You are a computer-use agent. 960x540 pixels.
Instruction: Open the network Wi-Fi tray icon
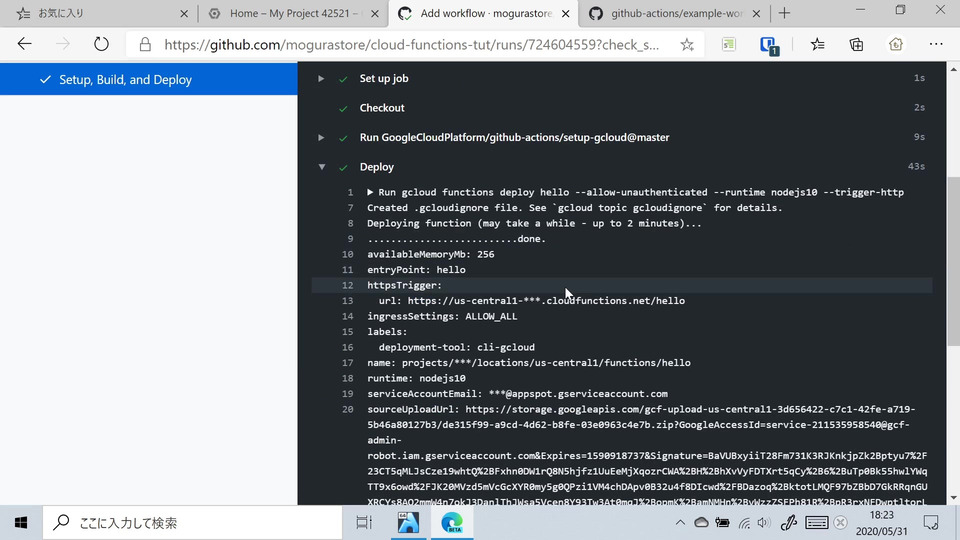pos(744,523)
